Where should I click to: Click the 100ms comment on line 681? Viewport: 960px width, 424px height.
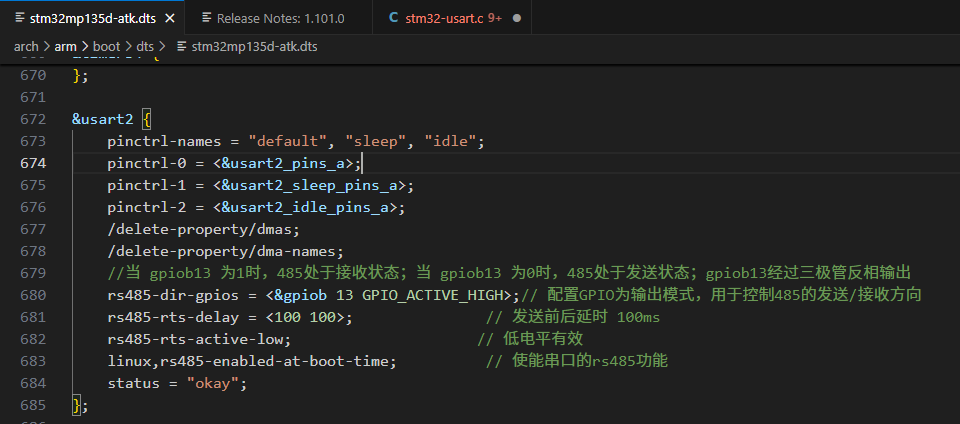(x=573, y=318)
